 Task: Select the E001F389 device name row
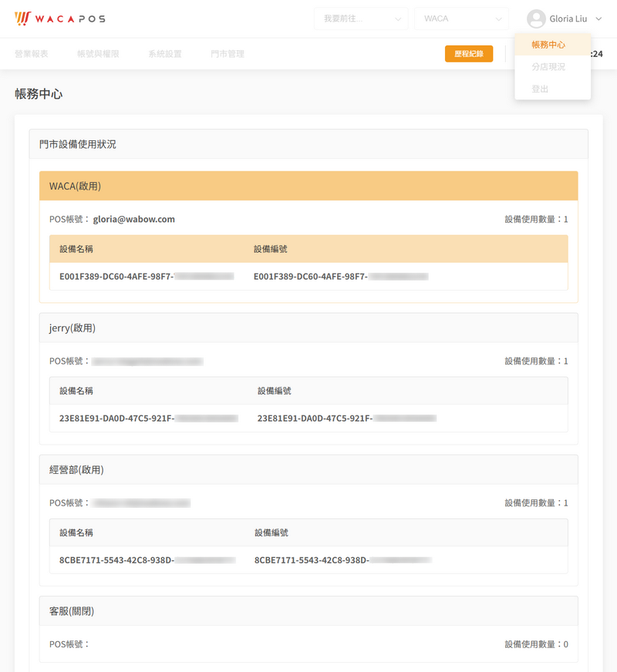click(x=147, y=276)
